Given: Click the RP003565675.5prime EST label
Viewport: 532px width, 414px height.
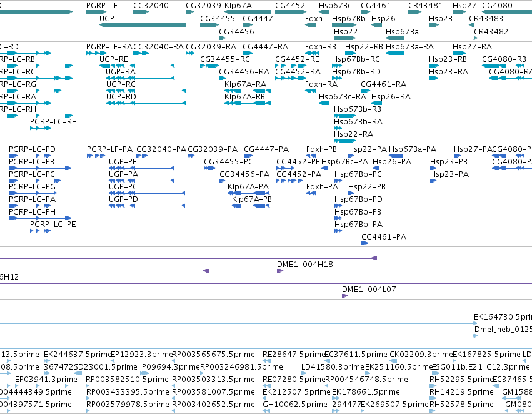Looking at the screenshot, I should pyautogui.click(x=213, y=355).
